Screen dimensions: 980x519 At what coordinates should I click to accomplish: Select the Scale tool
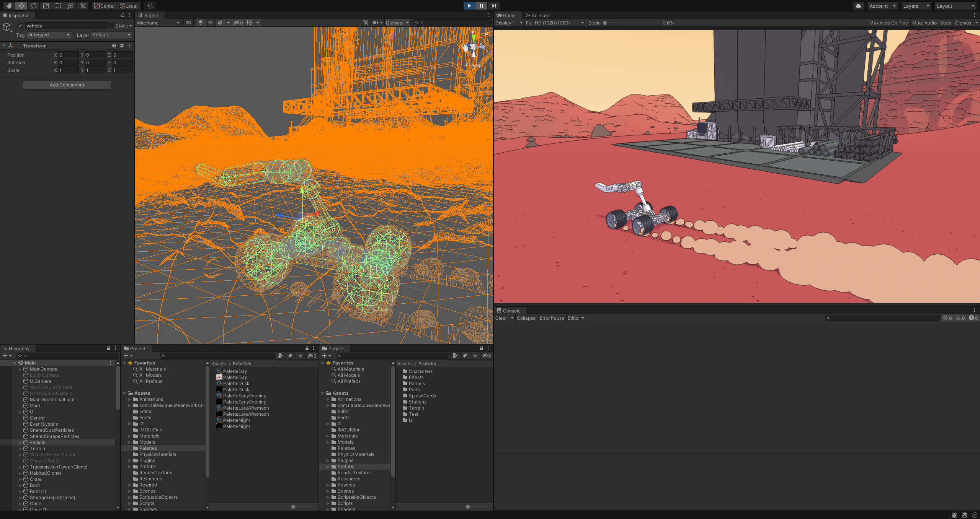pos(46,6)
